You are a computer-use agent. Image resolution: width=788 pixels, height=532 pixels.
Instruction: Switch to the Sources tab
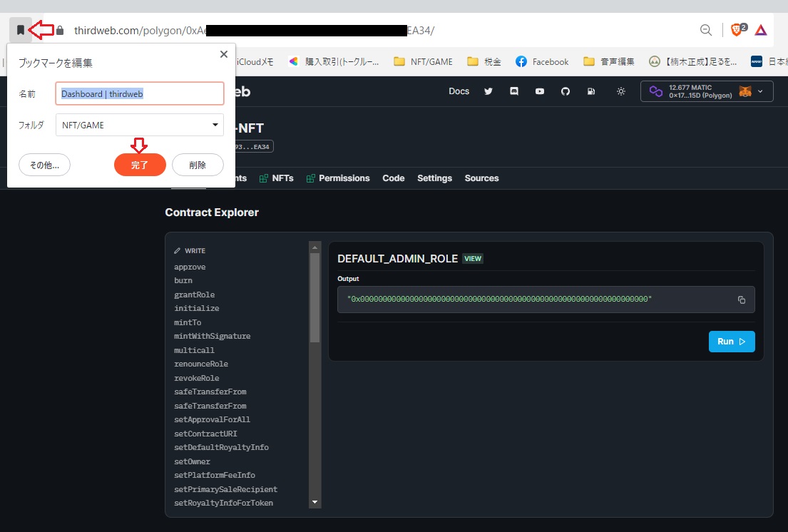coord(481,178)
